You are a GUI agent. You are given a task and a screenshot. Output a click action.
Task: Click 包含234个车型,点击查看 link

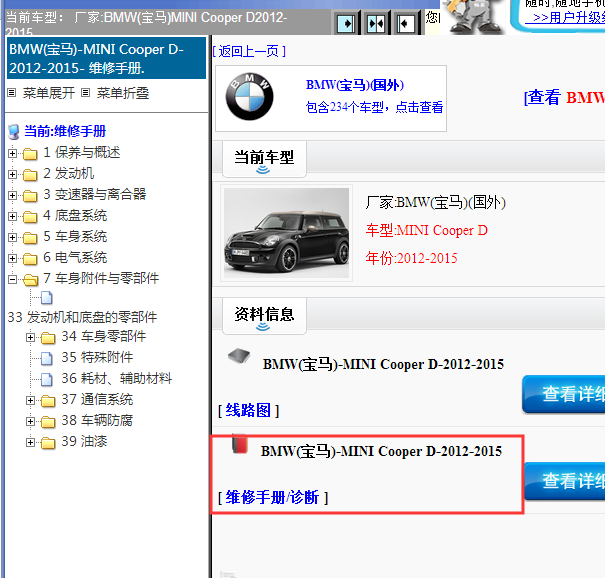pyautogui.click(x=374, y=107)
